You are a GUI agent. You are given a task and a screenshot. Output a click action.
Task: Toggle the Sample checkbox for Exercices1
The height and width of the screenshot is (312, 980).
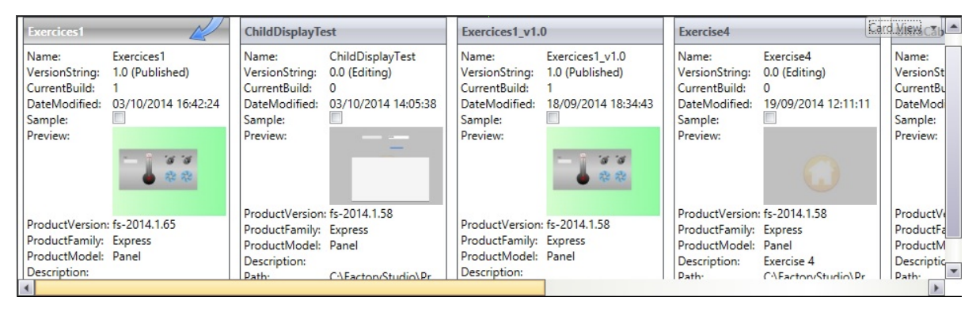pyautogui.click(x=120, y=118)
